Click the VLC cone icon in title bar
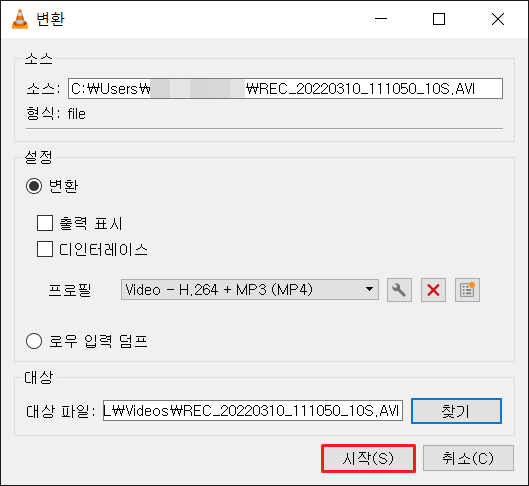This screenshot has height=486, width=529. pos(20,19)
